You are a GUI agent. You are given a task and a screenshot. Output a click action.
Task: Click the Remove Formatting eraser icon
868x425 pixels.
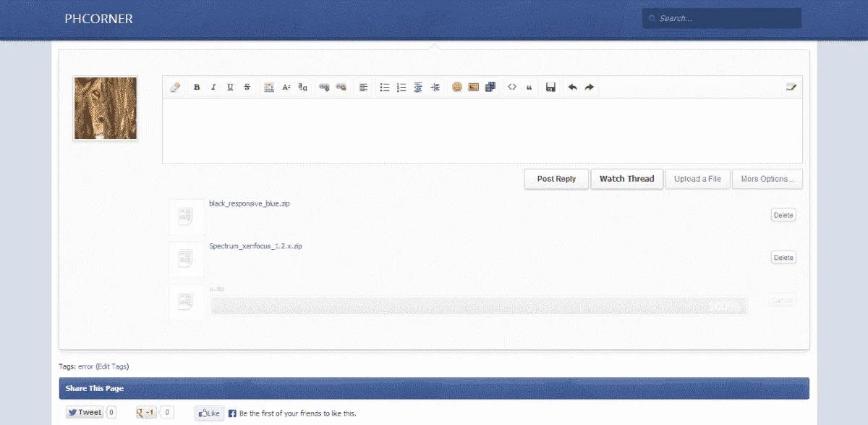coord(174,87)
